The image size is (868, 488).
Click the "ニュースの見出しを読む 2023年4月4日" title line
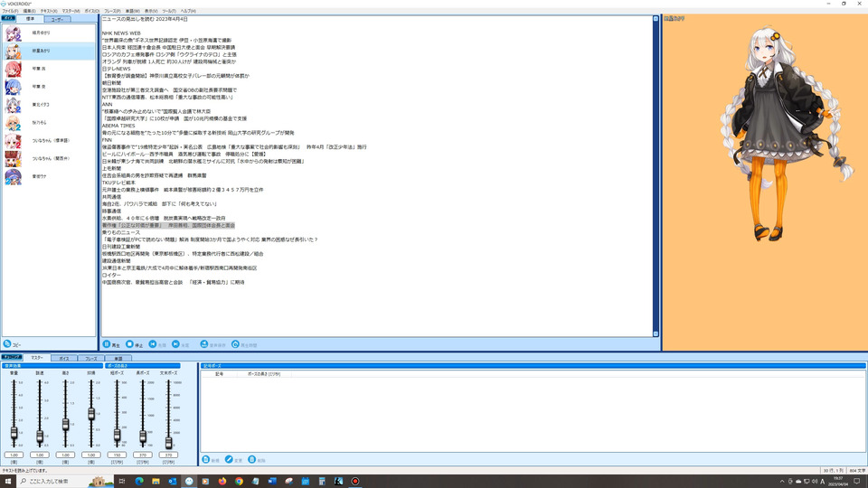145,19
